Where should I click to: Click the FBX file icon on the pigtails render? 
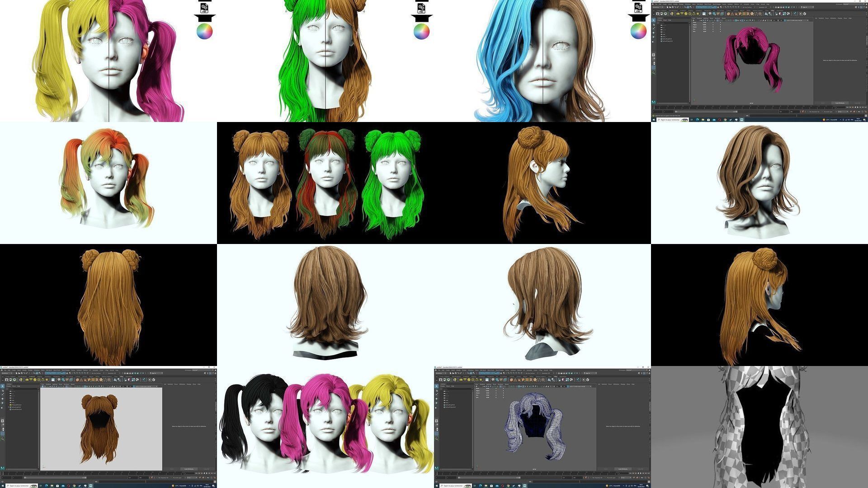pyautogui.click(x=204, y=8)
